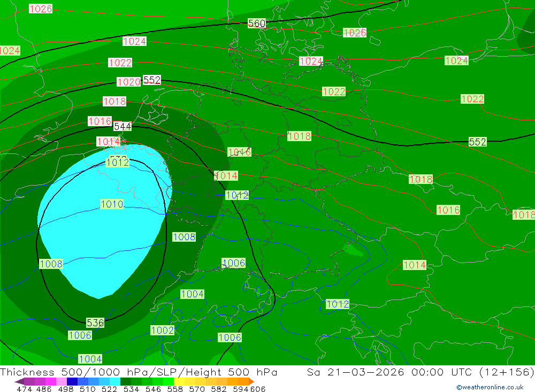The height and width of the screenshot is (392, 535).
Task: Click the legend value 474
Action: point(24,389)
